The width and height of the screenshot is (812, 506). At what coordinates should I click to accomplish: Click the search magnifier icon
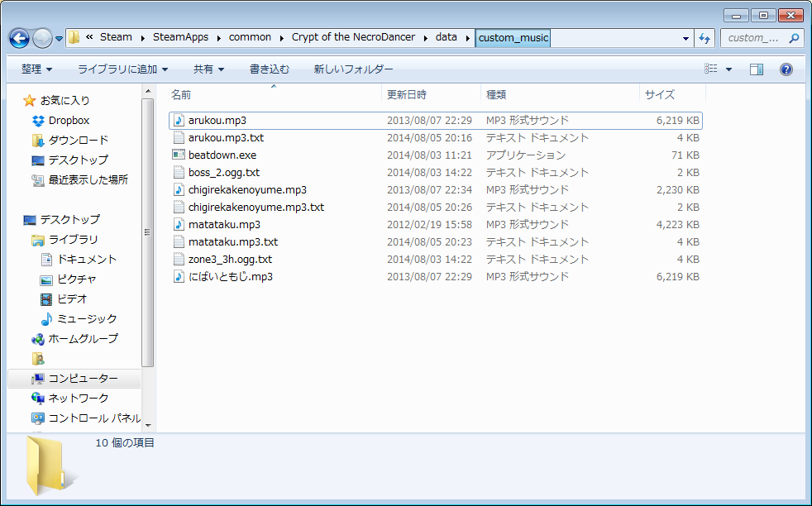(x=793, y=38)
